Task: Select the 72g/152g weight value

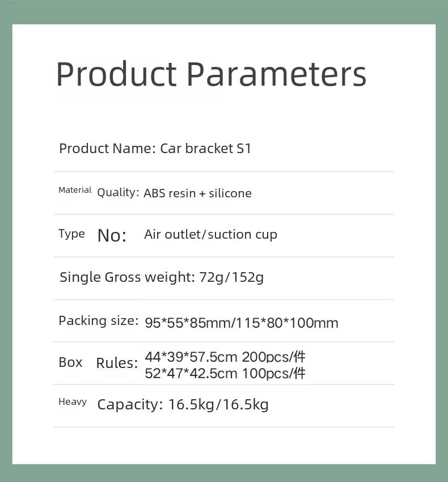Action: [231, 277]
